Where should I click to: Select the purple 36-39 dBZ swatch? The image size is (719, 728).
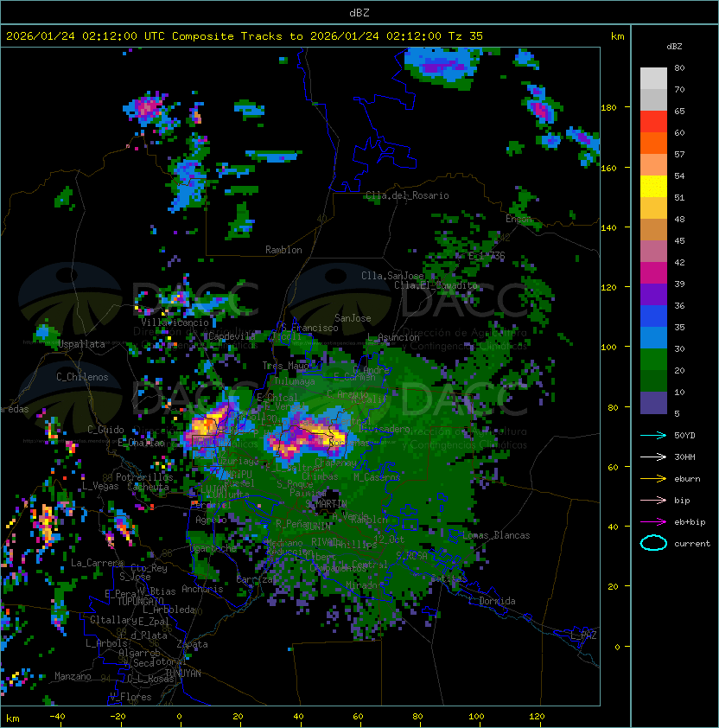click(653, 295)
